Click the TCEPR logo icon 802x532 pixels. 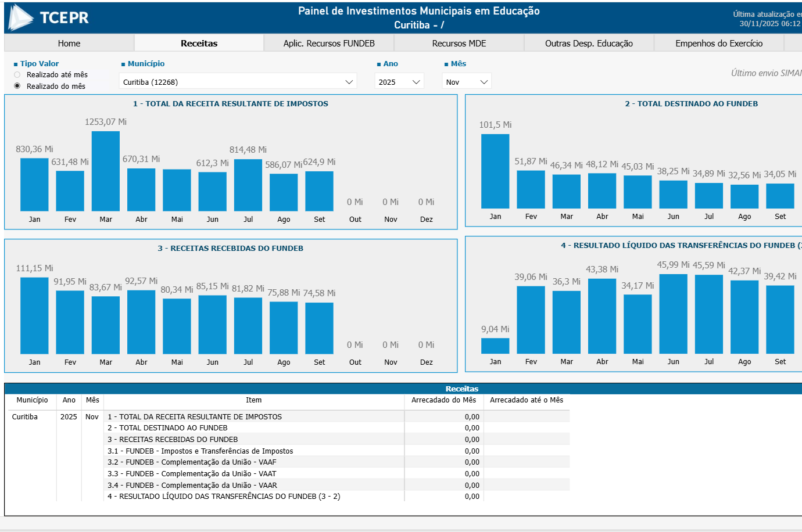point(21,17)
